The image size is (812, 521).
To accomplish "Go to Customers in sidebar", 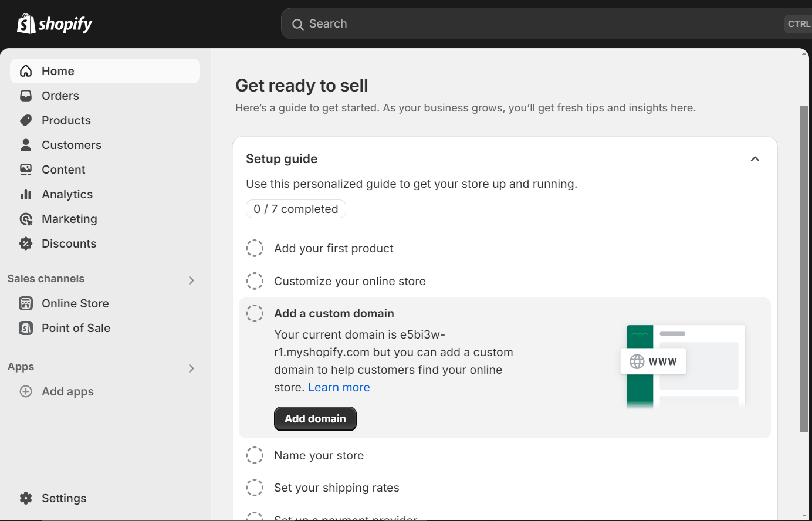I will tap(105, 145).
